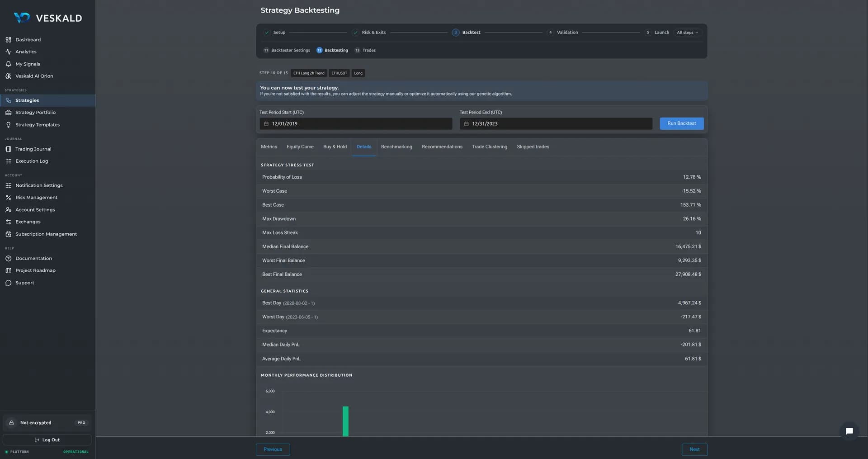868x459 pixels.
Task: Click the ETHUSDT tag
Action: (339, 73)
